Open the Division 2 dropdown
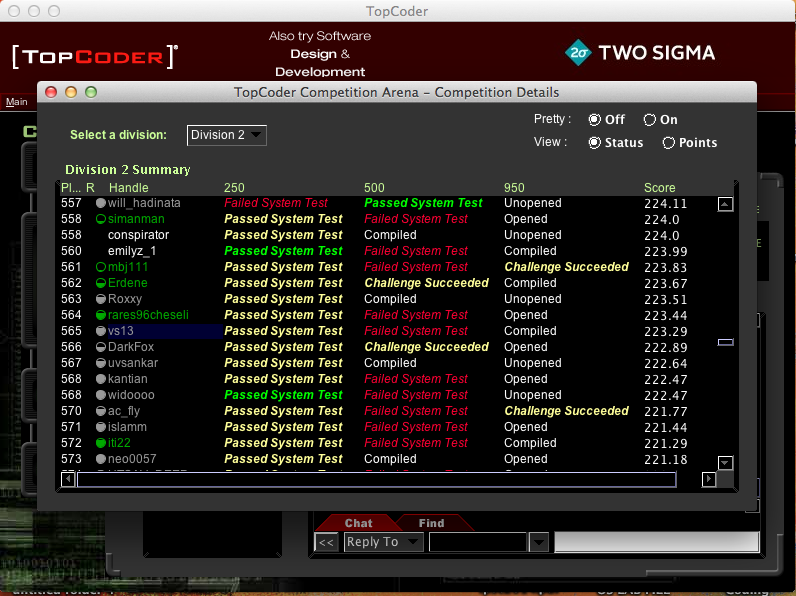Viewport: 796px width, 596px height. coord(226,135)
